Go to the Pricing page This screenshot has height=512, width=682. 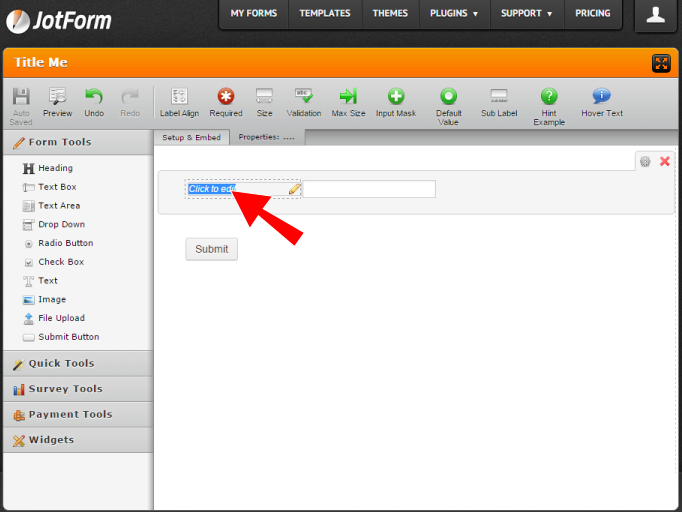[x=593, y=13]
